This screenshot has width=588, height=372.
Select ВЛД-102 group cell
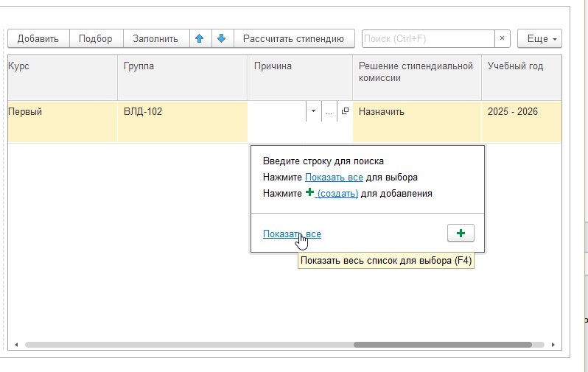[183, 122]
